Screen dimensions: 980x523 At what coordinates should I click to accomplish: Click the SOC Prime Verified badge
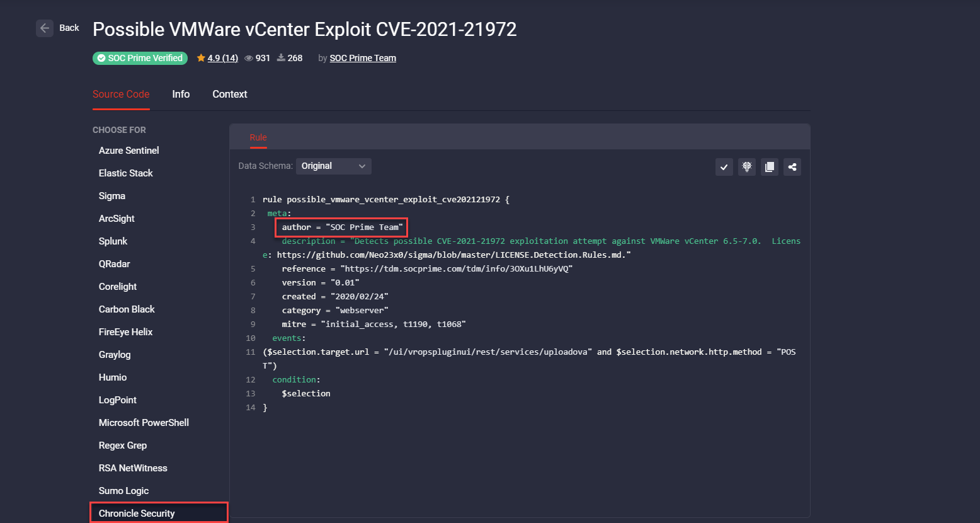140,58
